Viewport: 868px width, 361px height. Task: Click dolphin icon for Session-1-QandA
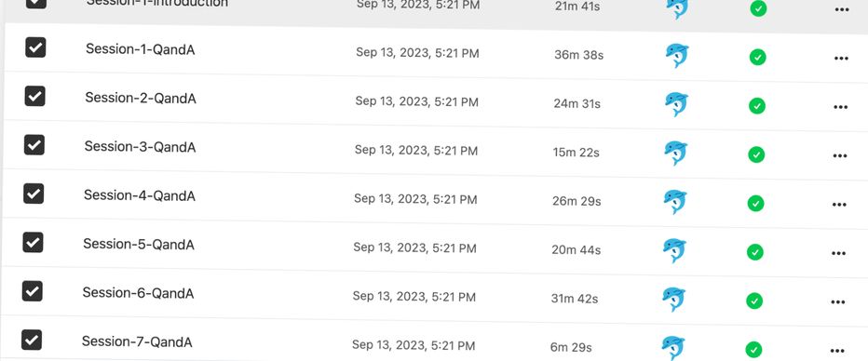(x=676, y=55)
